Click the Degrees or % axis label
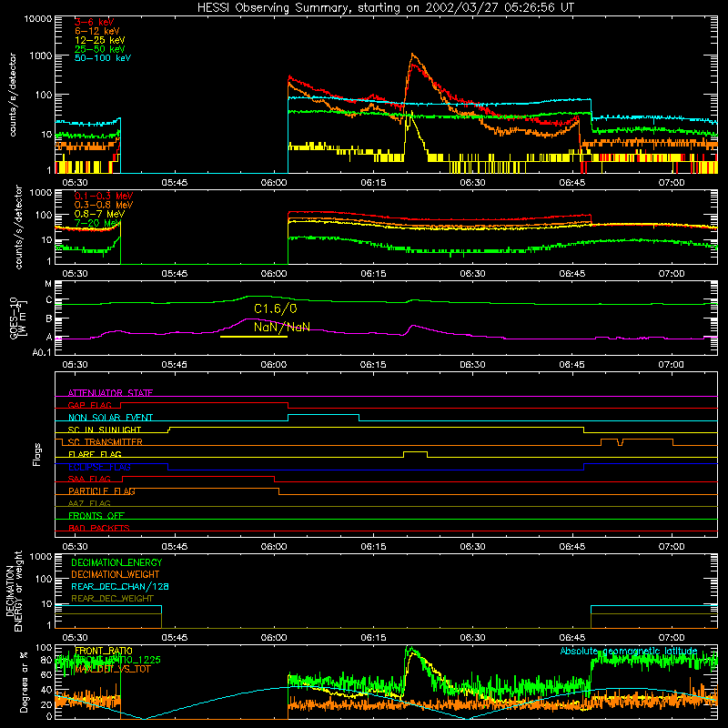728x728 pixels. (x=24, y=682)
